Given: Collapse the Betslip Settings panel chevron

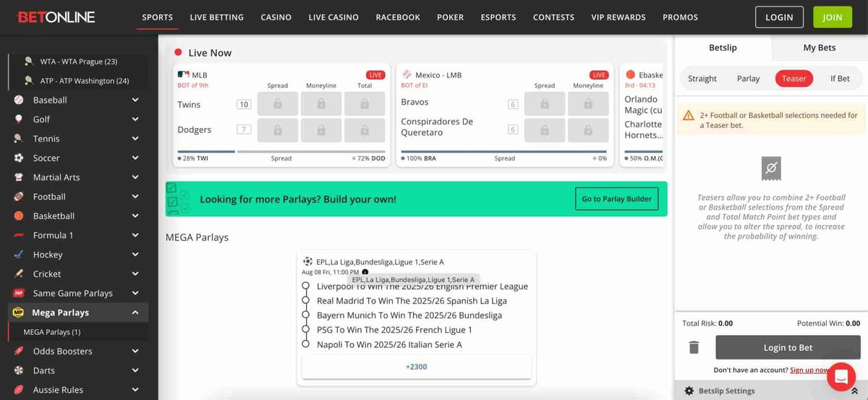Looking at the screenshot, I should click(854, 391).
